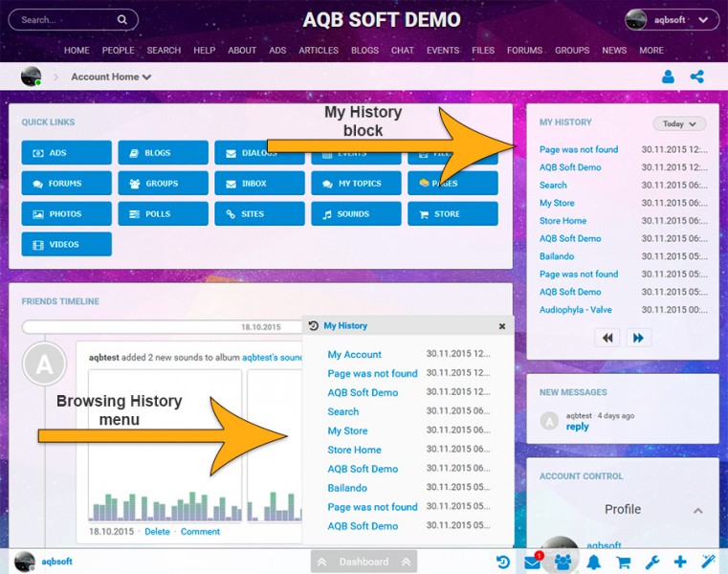Open the Store quick link
Viewport: 728px width, 574px height.
452,214
